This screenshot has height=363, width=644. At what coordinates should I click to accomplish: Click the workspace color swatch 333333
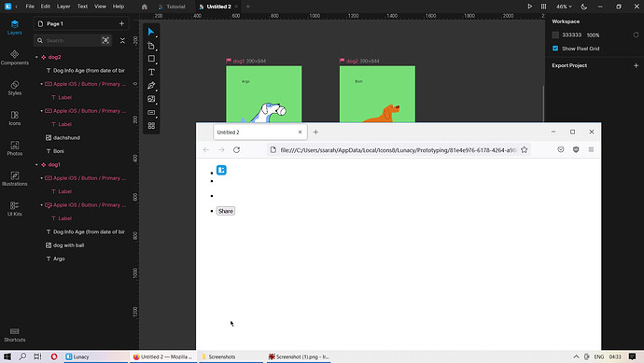pos(555,35)
